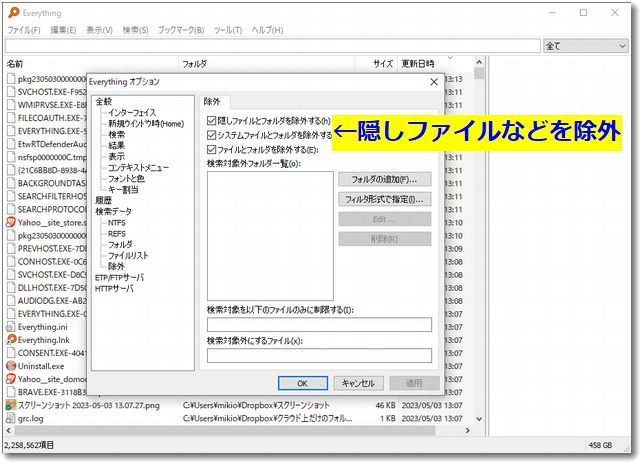This screenshot has width=640, height=462.
Task: Select NTFS in options tree
Action: click(117, 222)
